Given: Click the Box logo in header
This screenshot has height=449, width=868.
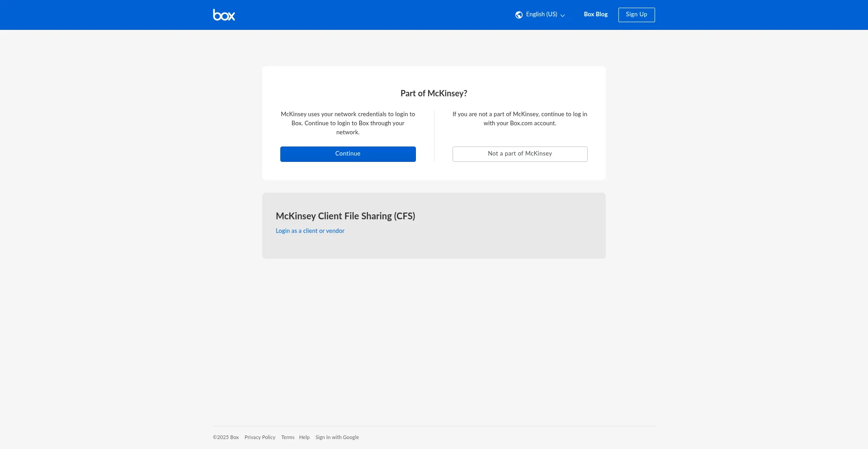Looking at the screenshot, I should [224, 15].
